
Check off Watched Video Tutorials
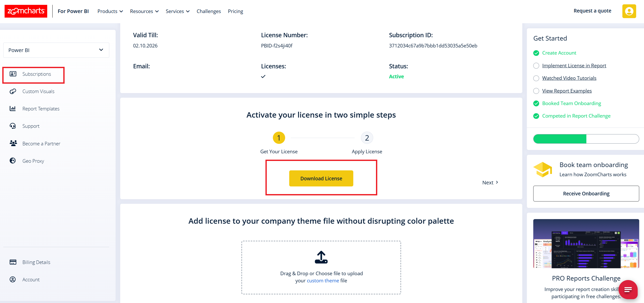click(536, 78)
